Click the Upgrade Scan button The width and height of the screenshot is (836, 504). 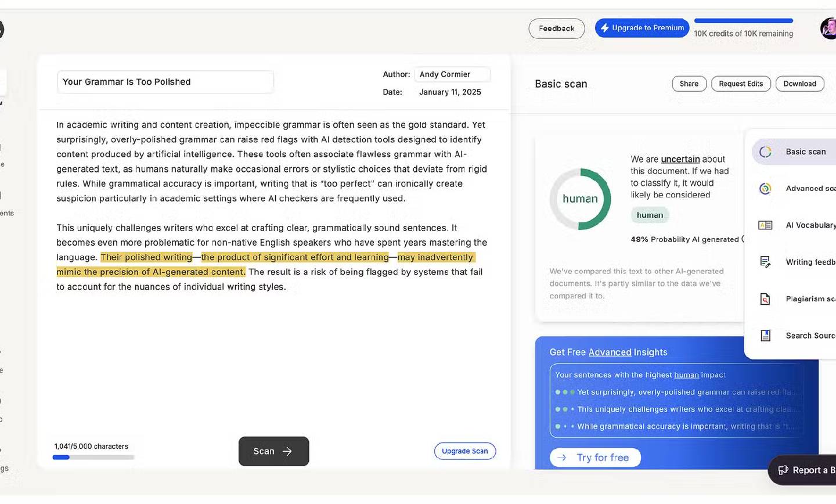[x=464, y=451]
